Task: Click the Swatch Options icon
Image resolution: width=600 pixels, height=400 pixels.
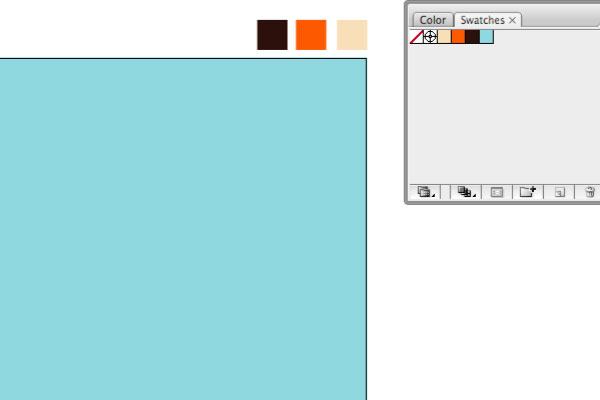Action: point(497,192)
